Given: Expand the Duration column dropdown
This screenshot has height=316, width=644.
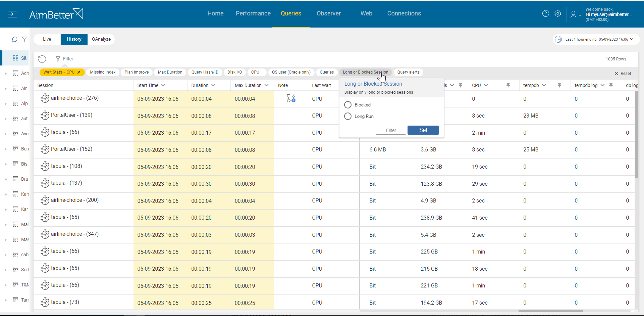Looking at the screenshot, I should tap(213, 85).
